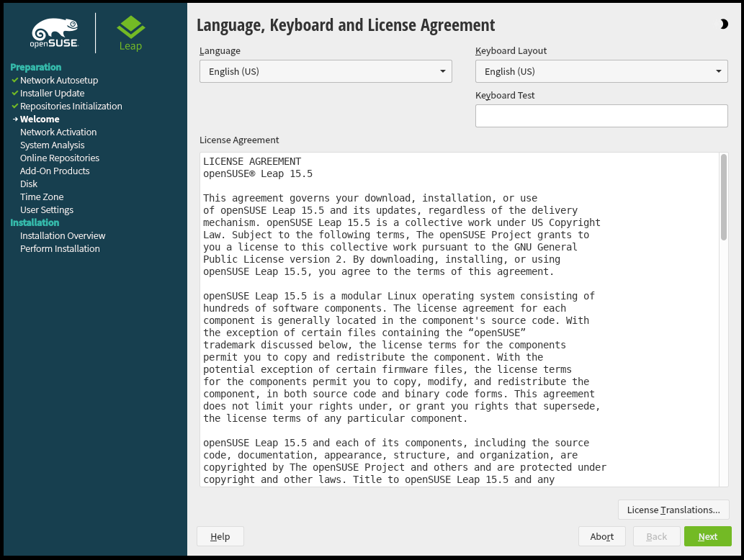The image size is (744, 560).
Task: Click the openSUSE chameleon logo
Action: coord(54,33)
